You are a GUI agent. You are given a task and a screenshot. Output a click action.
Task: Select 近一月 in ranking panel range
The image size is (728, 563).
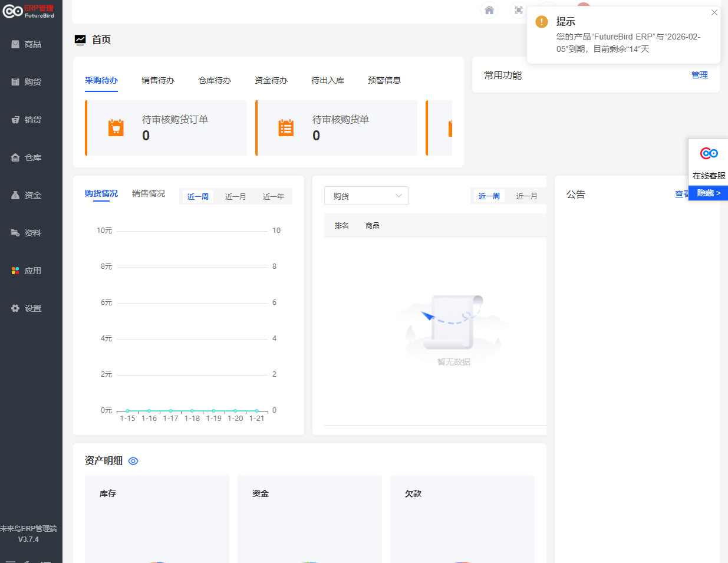tap(526, 196)
